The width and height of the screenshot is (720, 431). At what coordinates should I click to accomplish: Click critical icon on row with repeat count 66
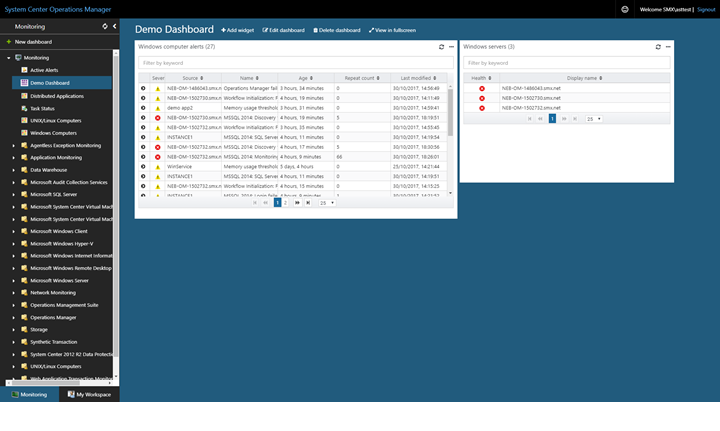click(158, 157)
